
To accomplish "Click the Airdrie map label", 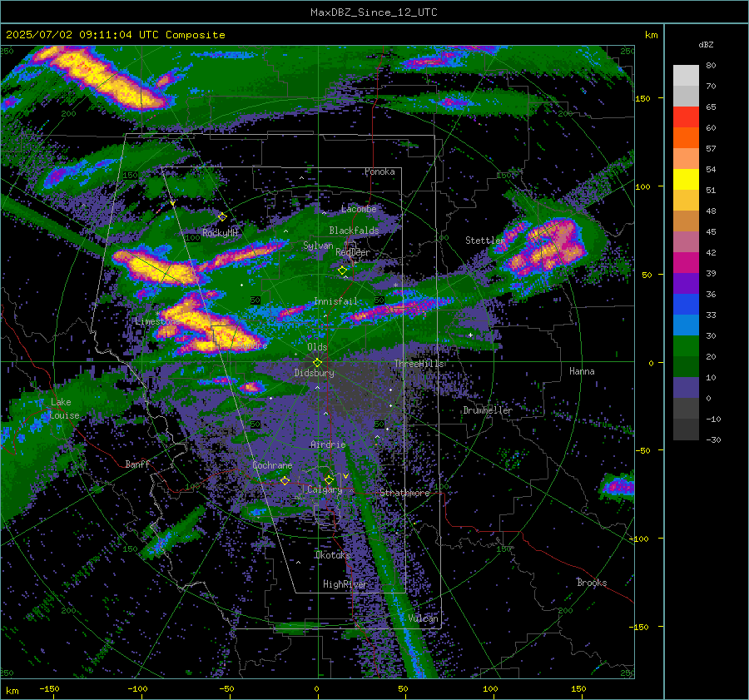I will (328, 444).
